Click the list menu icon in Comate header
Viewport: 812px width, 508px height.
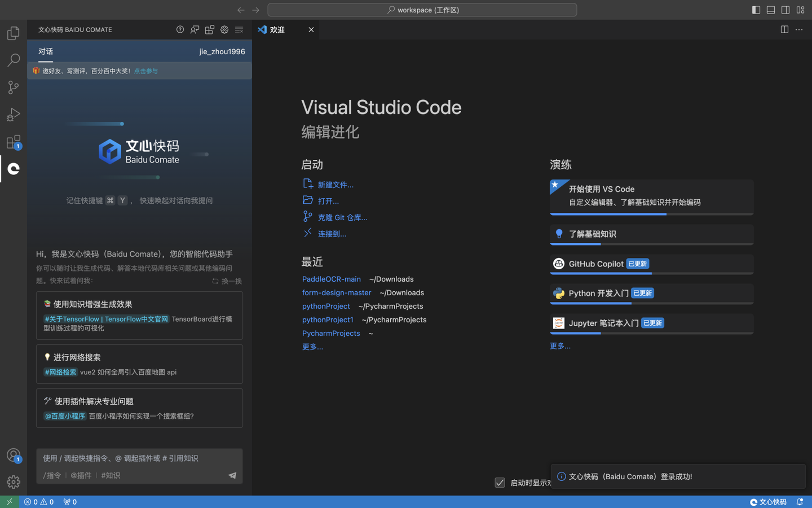(239, 29)
